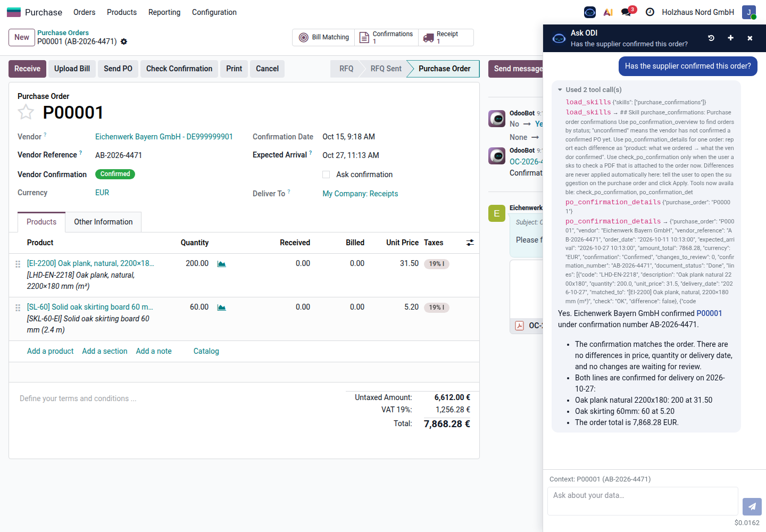Show forecast chart for Oak plank line
The height and width of the screenshot is (532, 766).
pyautogui.click(x=222, y=264)
